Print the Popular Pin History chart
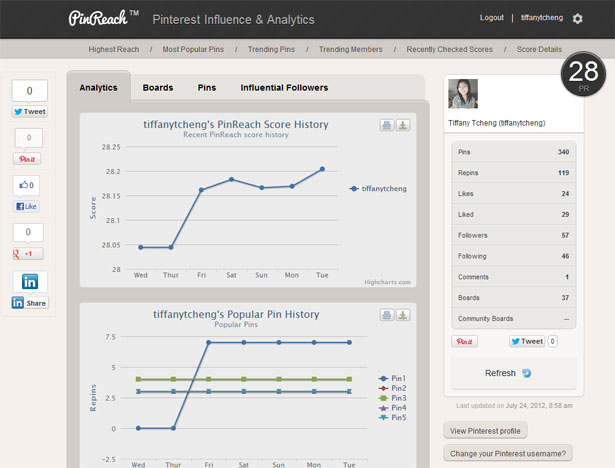This screenshot has width=615, height=468. (387, 315)
